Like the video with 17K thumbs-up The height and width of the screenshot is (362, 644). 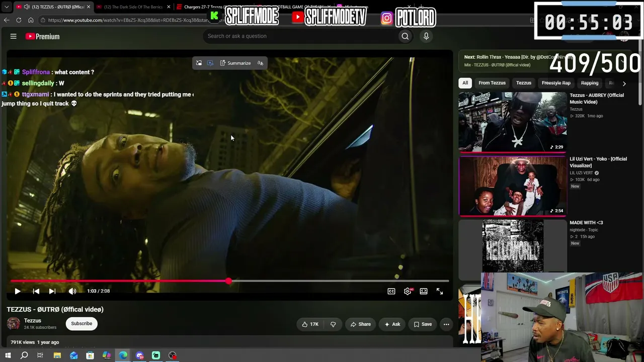click(310, 324)
